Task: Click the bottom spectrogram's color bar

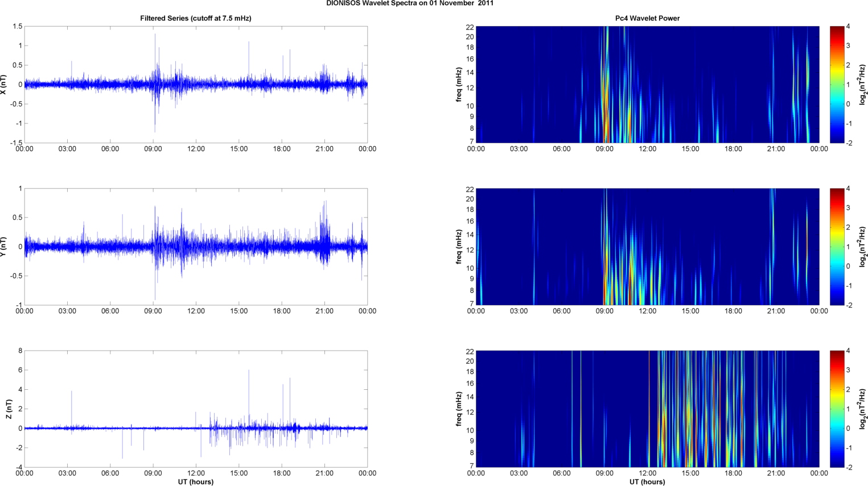Action: 837,409
